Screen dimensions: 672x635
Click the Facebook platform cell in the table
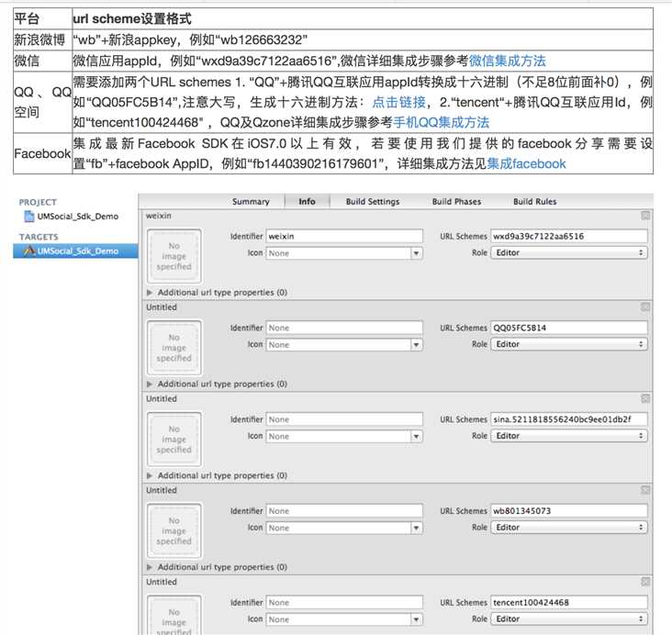42,153
